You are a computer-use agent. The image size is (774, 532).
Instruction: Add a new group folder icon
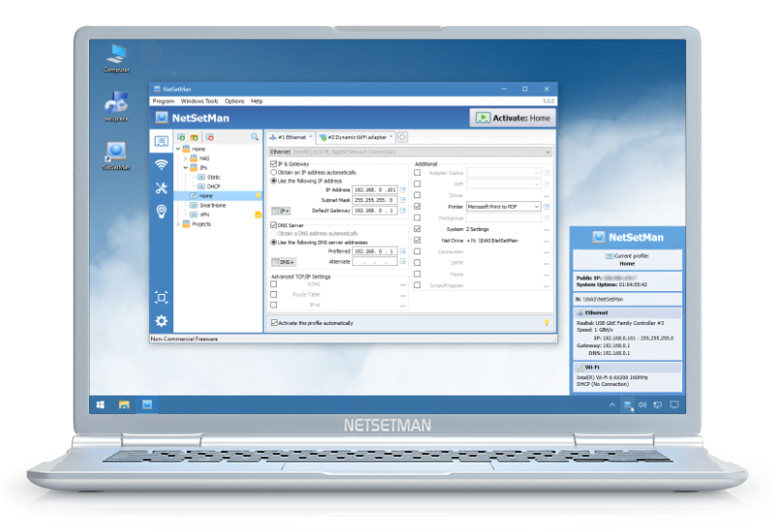pos(194,137)
